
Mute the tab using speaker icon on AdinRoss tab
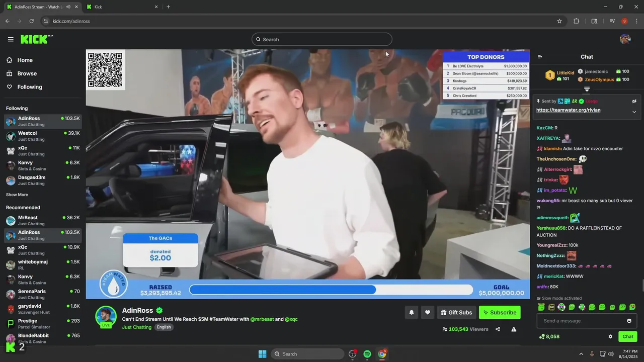[x=68, y=7]
